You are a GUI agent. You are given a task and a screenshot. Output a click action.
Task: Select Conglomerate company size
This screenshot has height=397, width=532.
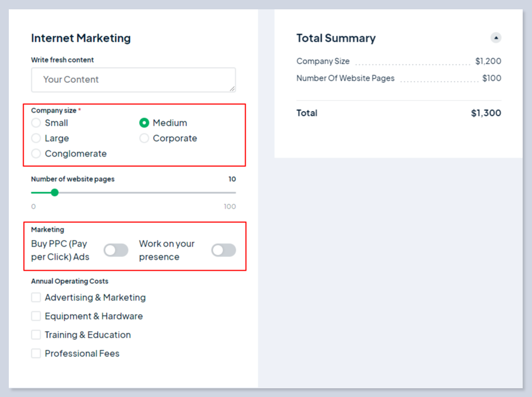pyautogui.click(x=36, y=154)
